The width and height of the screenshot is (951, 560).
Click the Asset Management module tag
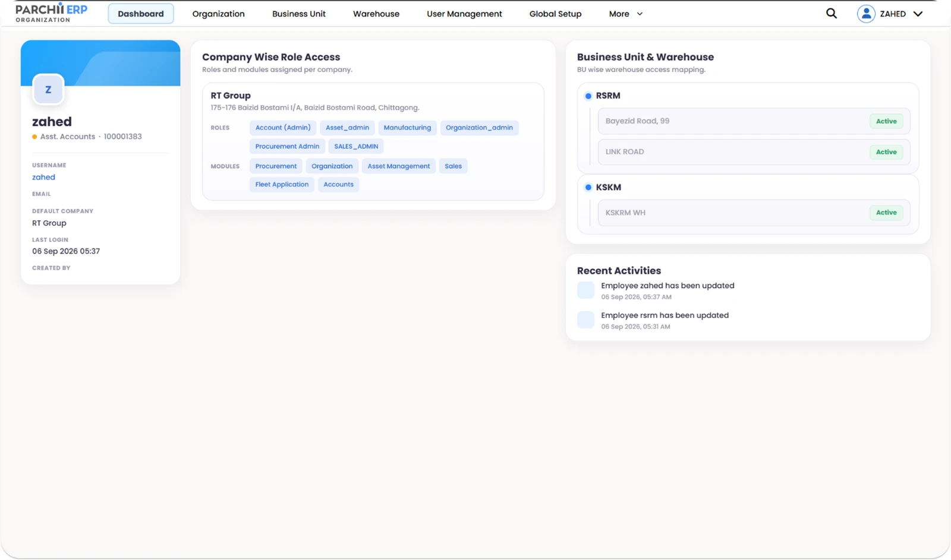pos(398,166)
